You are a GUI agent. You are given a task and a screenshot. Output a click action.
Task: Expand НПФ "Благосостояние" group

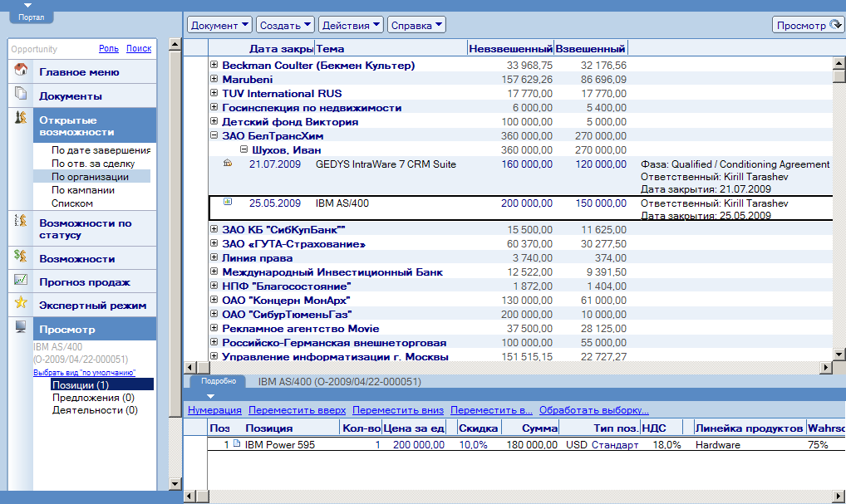214,285
